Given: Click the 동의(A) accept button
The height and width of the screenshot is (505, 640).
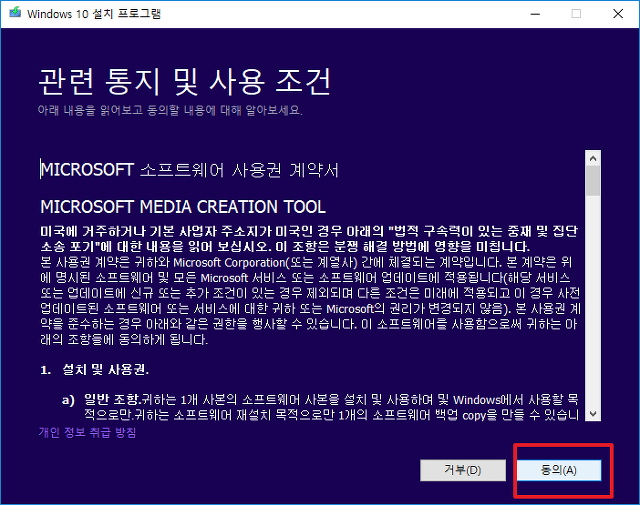Looking at the screenshot, I should click(559, 470).
